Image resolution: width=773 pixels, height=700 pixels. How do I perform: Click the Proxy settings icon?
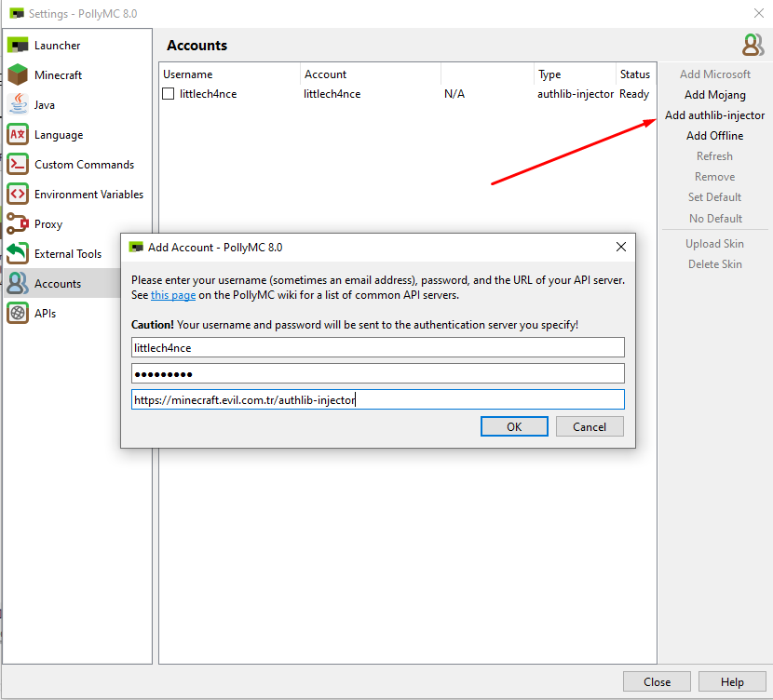tap(18, 223)
